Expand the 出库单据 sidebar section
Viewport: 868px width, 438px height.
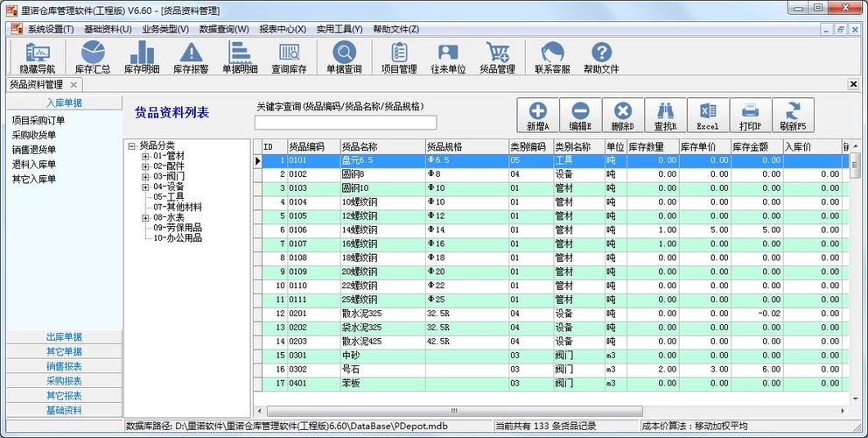[x=64, y=337]
